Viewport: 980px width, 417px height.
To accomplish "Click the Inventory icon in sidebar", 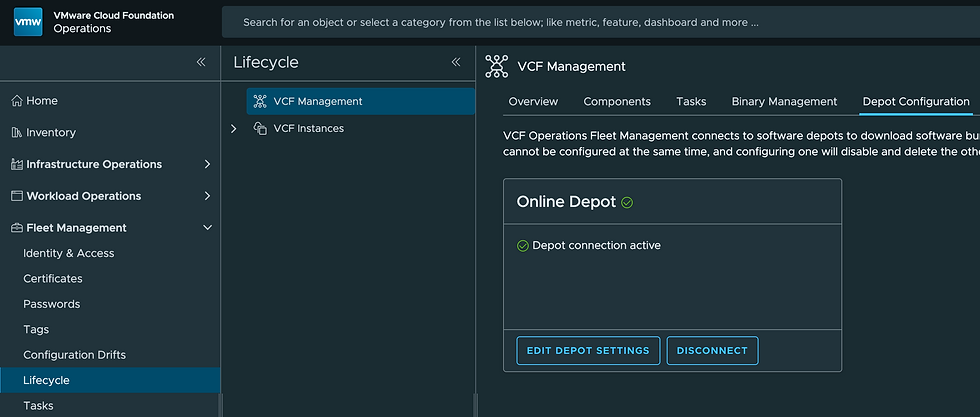I will 17,133.
